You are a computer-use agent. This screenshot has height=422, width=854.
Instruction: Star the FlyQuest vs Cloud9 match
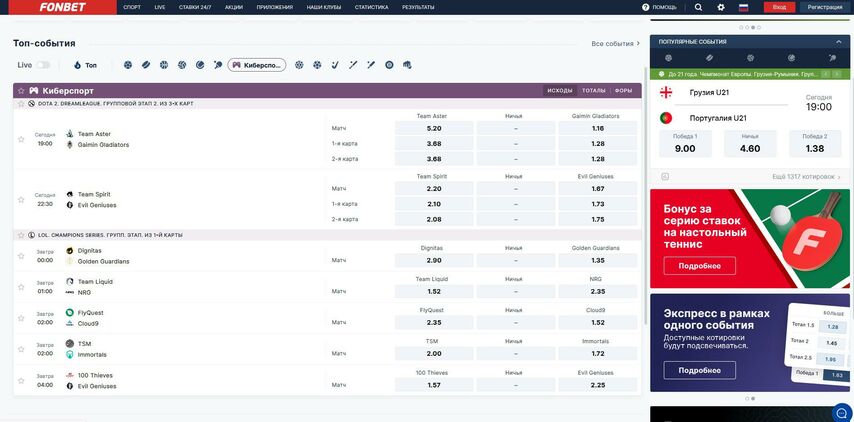pos(21,318)
